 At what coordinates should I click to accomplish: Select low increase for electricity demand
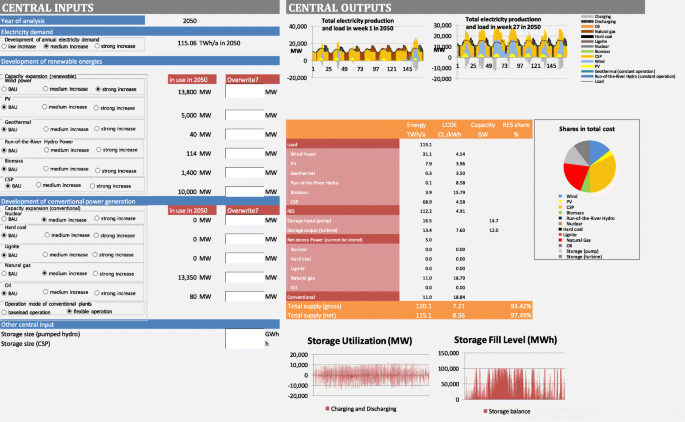(x=4, y=46)
